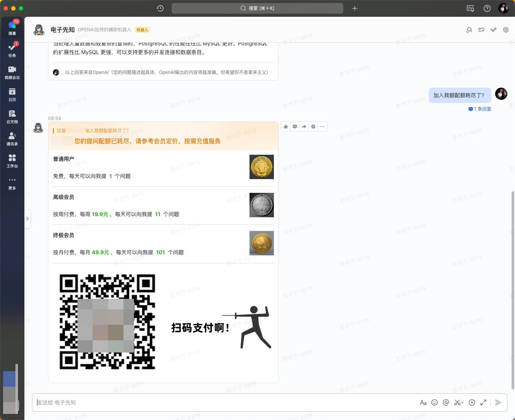Open the profile avatar in title bar

click(504, 8)
